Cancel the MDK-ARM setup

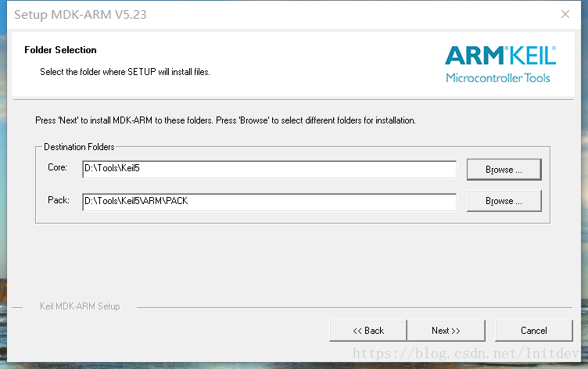(x=533, y=331)
